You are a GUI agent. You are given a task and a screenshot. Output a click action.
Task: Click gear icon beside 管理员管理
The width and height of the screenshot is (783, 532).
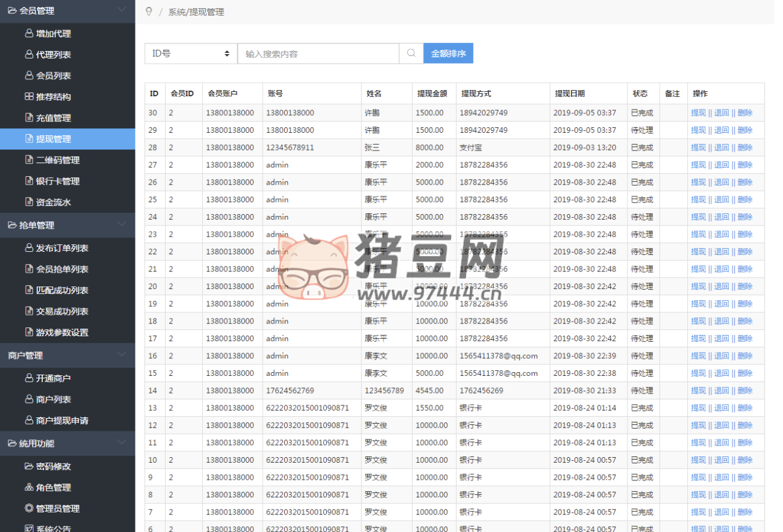click(29, 508)
